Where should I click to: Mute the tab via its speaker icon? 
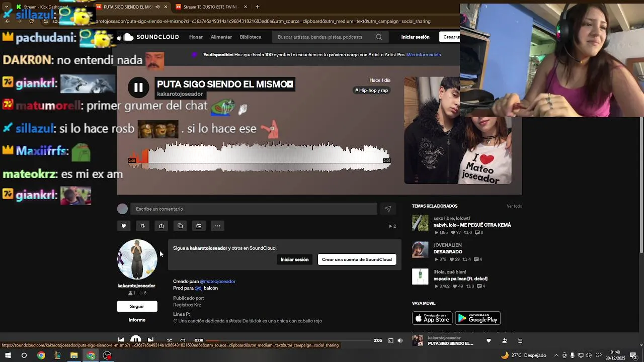(157, 7)
